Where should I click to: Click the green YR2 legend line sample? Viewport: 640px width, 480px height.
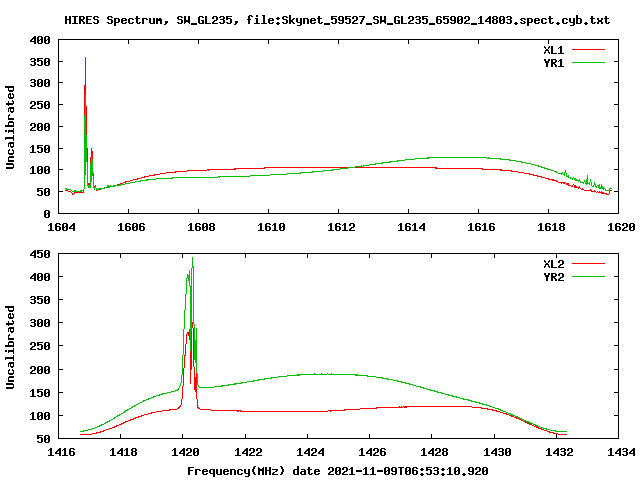(588, 277)
